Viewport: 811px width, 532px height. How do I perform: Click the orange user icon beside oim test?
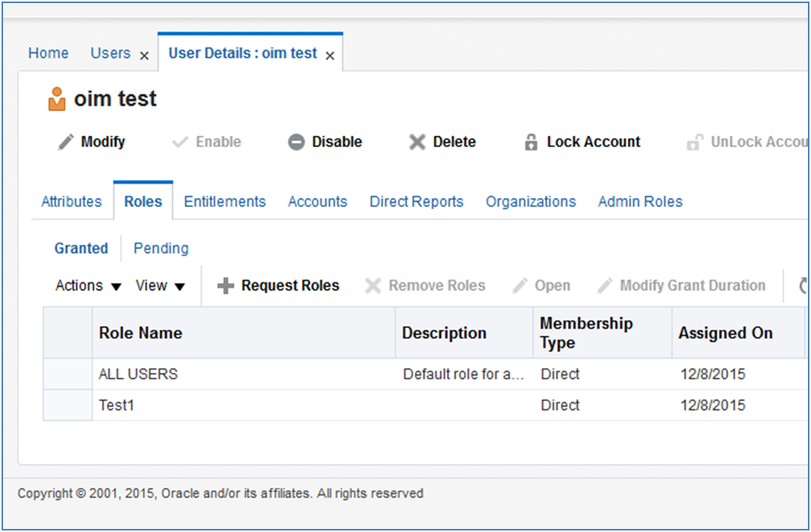57,99
